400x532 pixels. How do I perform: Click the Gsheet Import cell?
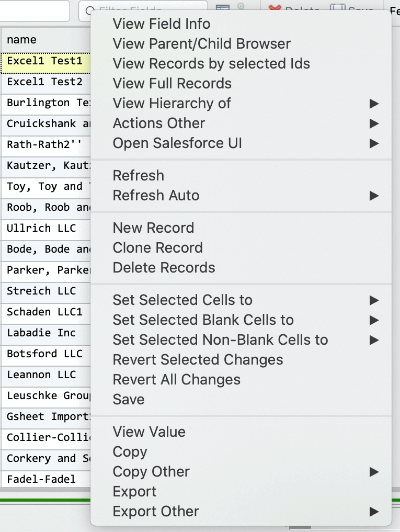pos(46,419)
